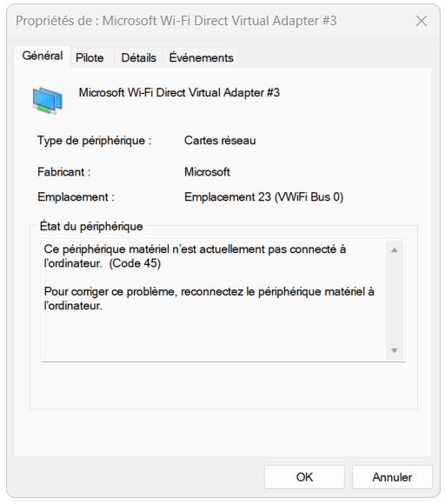Click the status box scroll down arrow

point(395,350)
